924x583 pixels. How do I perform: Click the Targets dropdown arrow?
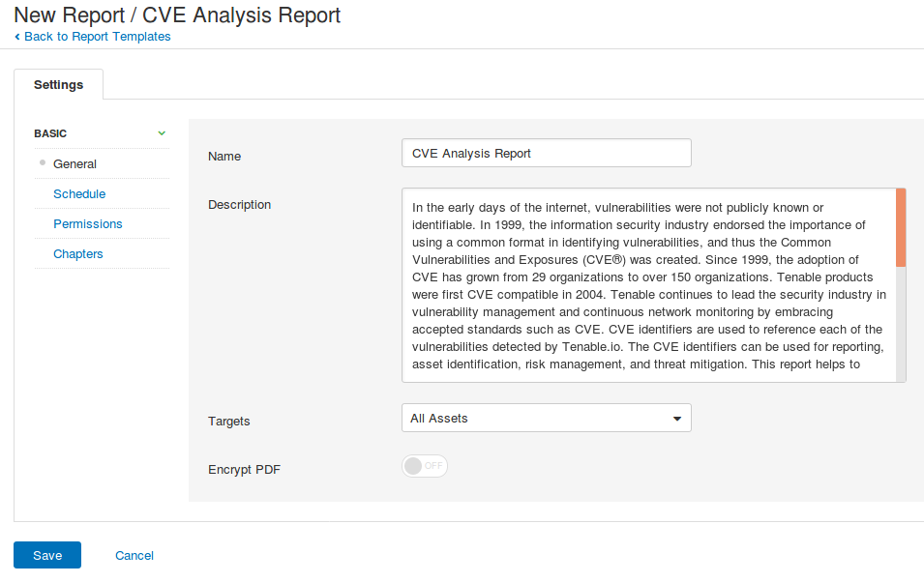[x=677, y=419]
